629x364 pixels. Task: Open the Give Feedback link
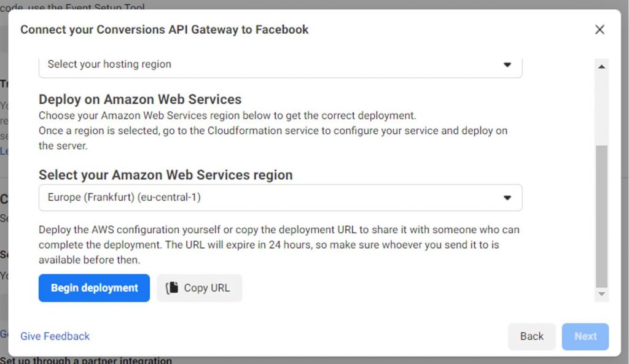coord(55,336)
